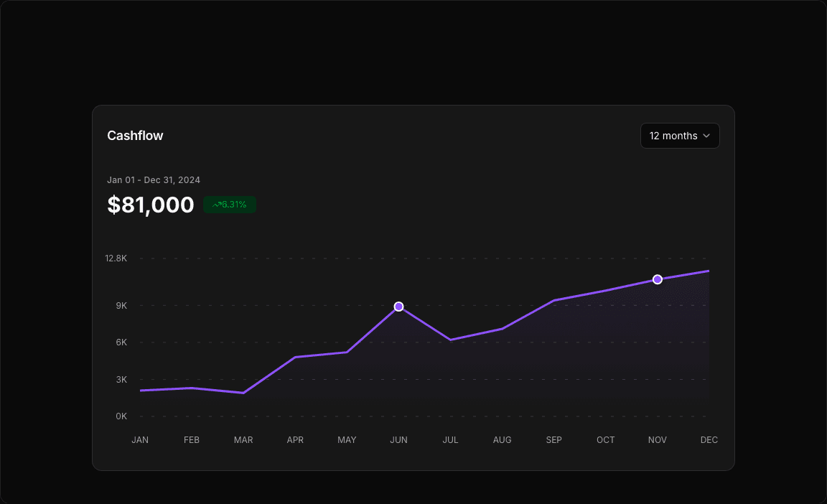Click the dip in the line at July
The height and width of the screenshot is (504, 827).
(450, 339)
